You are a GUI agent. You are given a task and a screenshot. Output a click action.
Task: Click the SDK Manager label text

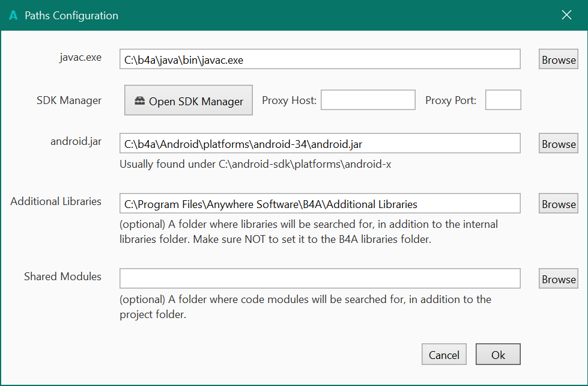pos(69,100)
